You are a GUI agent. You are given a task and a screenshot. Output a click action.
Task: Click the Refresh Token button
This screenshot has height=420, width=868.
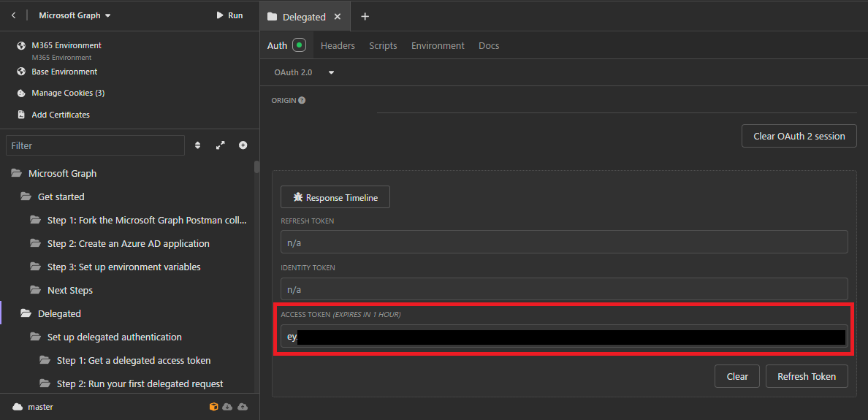807,376
